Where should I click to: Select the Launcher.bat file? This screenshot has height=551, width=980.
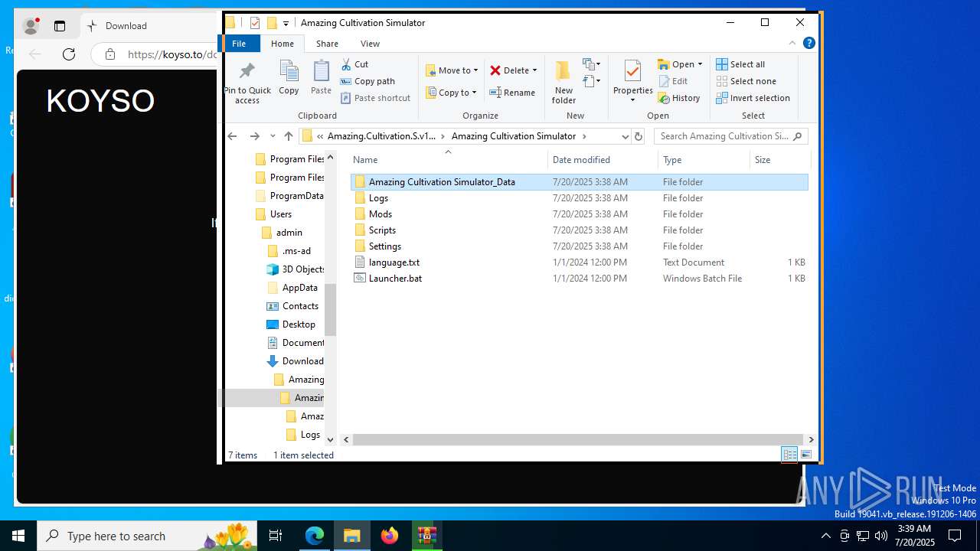click(x=579, y=279)
